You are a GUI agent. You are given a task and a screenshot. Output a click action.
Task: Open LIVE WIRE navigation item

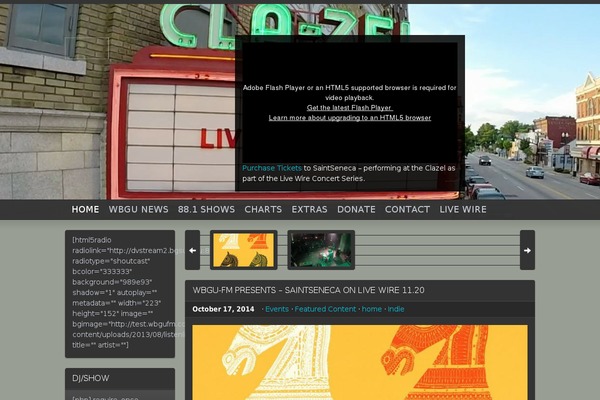(463, 209)
